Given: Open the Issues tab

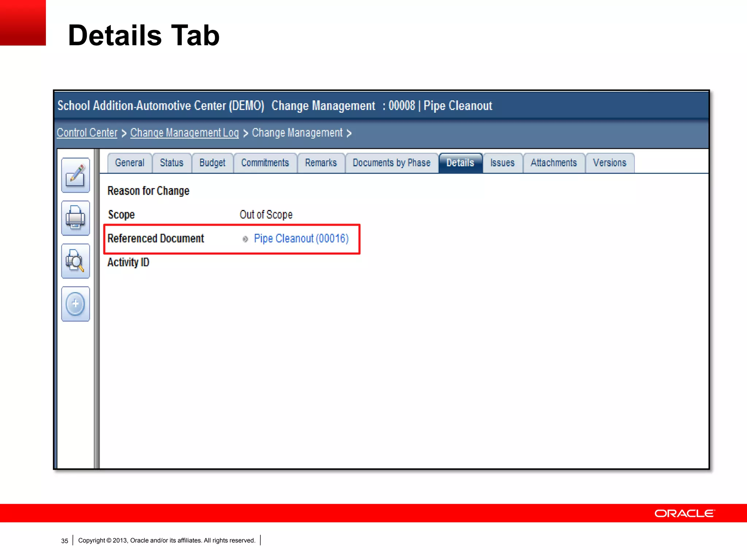Looking at the screenshot, I should tap(502, 163).
